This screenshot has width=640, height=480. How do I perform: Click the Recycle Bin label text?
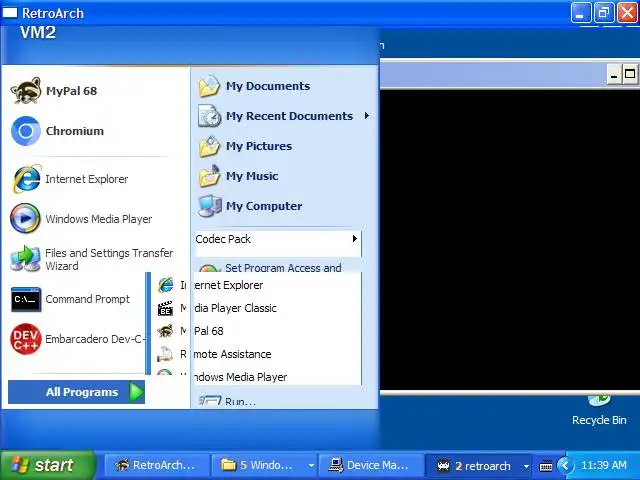599,420
